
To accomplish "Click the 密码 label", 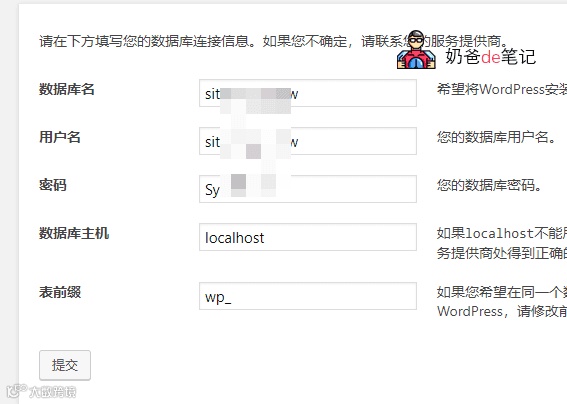I will 53,185.
